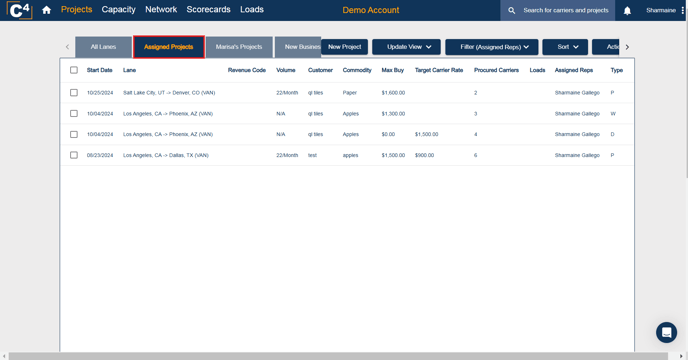Image resolution: width=688 pixels, height=360 pixels.
Task: Click the 08/23/2024 start date
Action: (100, 155)
